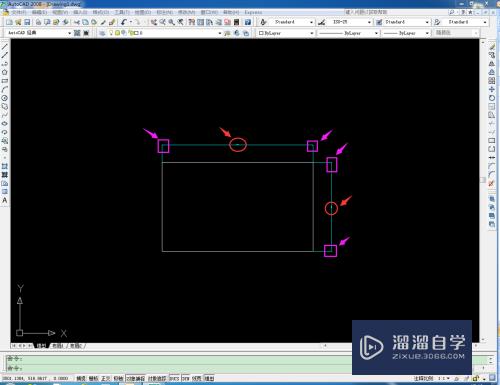Viewport: 500px width, 385px height.
Task: Click the Help question mark icon
Action: [x=248, y=22]
